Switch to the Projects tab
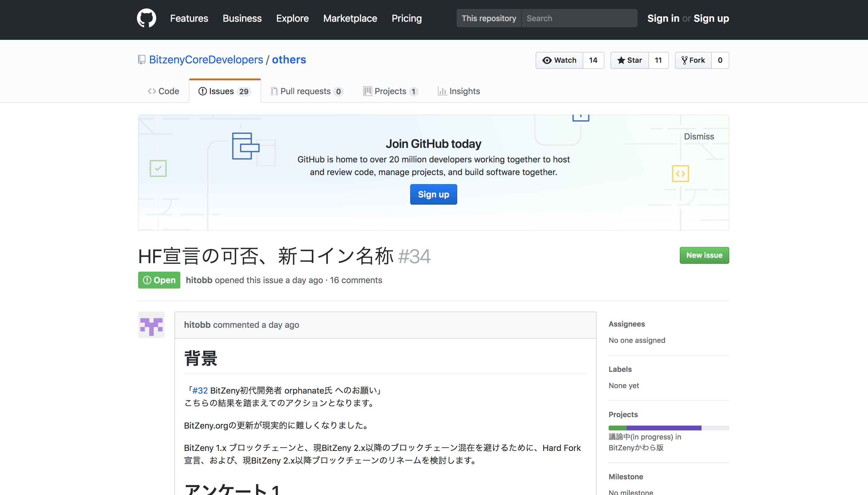The image size is (868, 495). (390, 91)
